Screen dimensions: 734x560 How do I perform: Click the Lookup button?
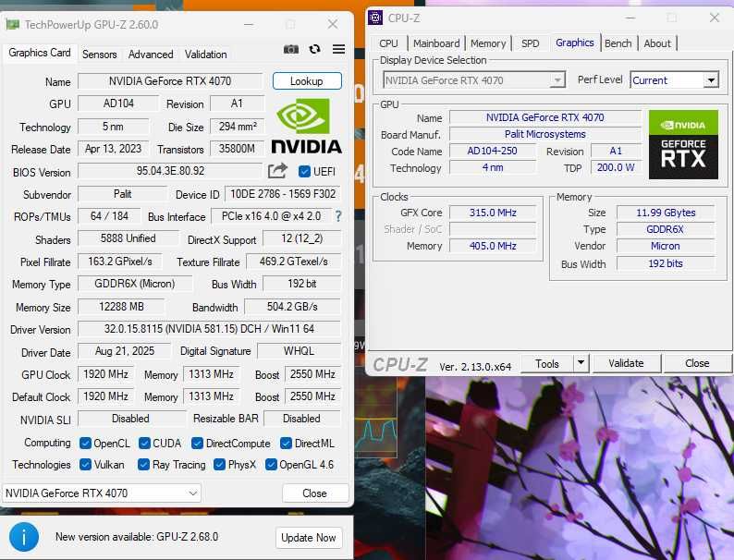(x=307, y=81)
